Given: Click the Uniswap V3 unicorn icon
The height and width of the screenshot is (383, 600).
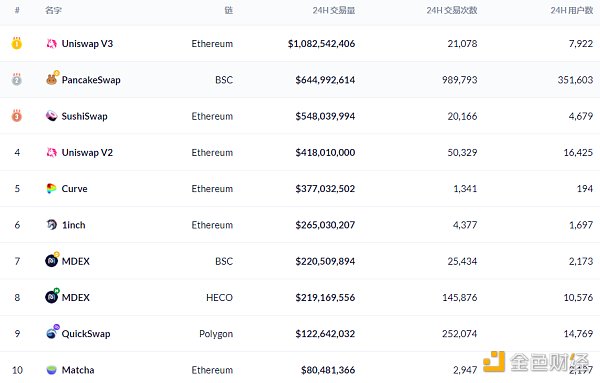Looking at the screenshot, I should (x=52, y=44).
